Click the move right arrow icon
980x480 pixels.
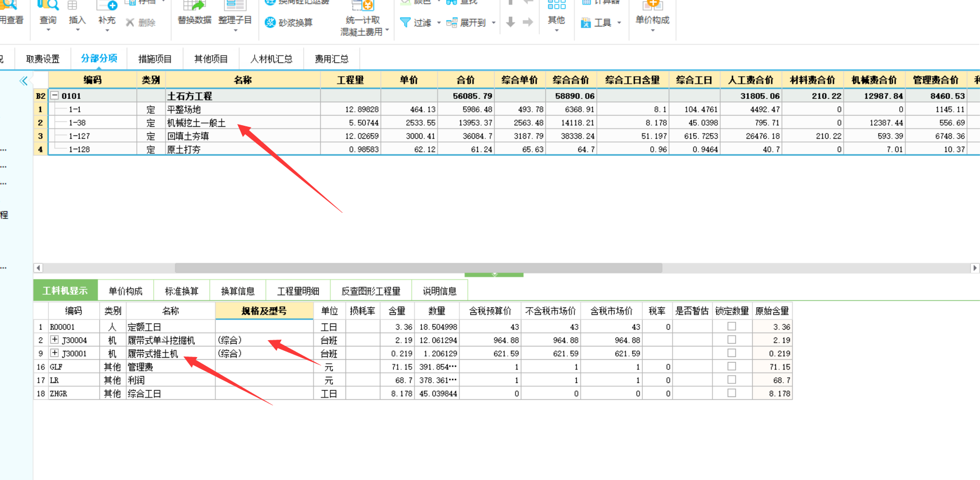click(528, 22)
